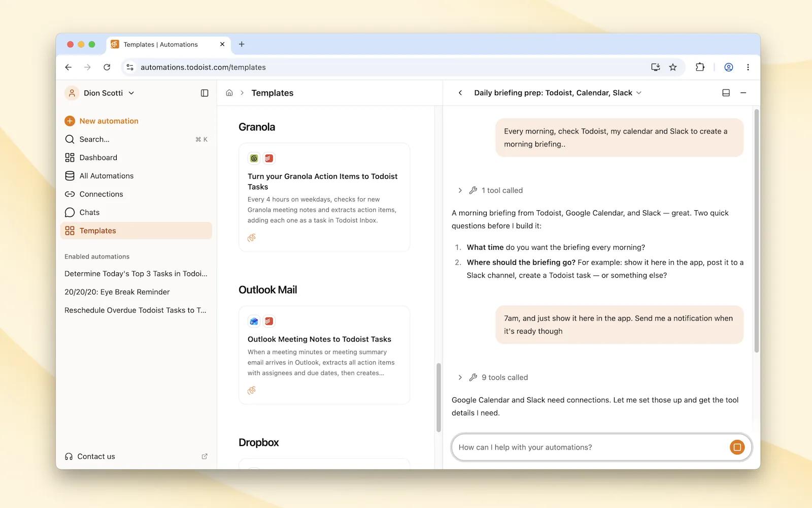The image size is (812, 508).
Task: Click the Outlook Mail section heading
Action: 268,290
